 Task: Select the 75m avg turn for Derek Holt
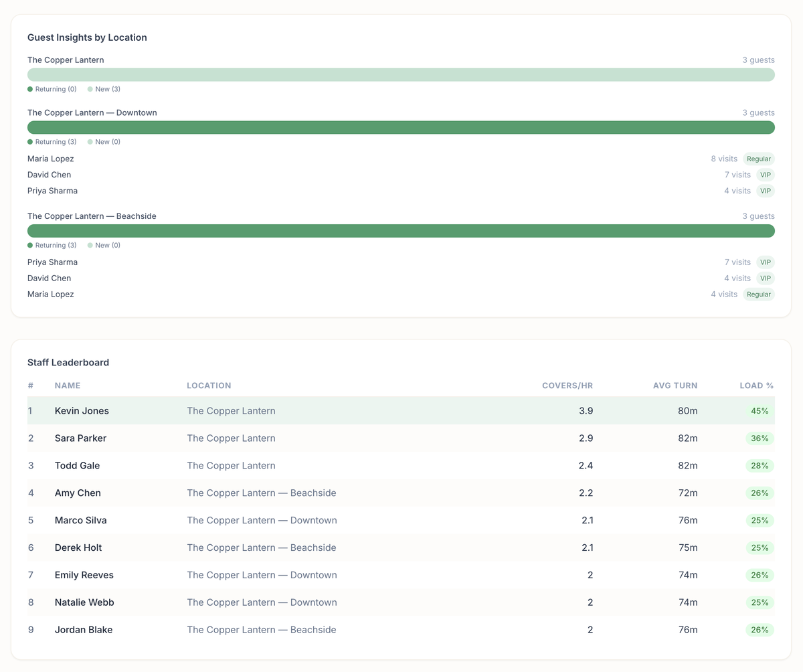click(687, 548)
